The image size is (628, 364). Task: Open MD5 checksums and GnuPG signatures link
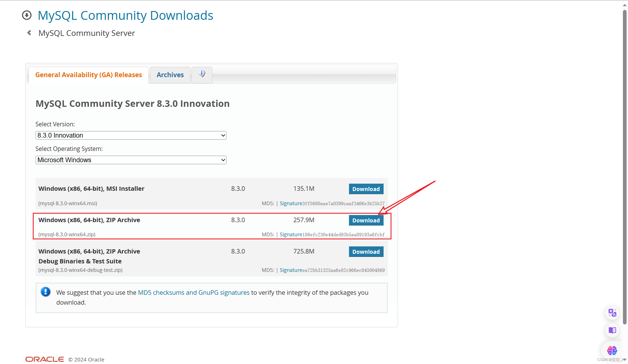(194, 292)
